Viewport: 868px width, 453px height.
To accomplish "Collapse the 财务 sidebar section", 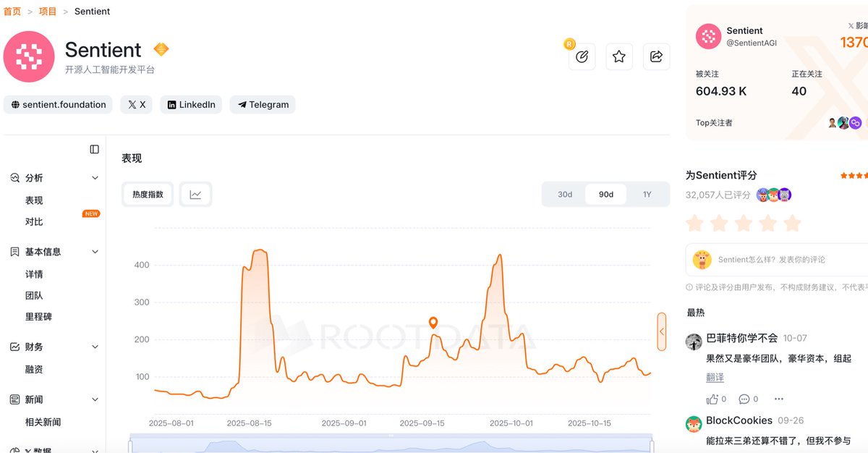I will click(x=95, y=347).
